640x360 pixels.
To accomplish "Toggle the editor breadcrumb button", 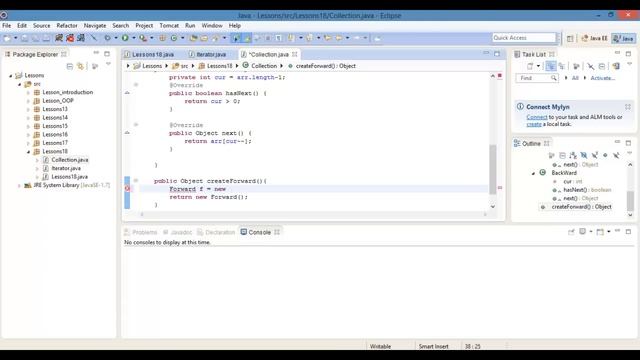I will [x=236, y=38].
